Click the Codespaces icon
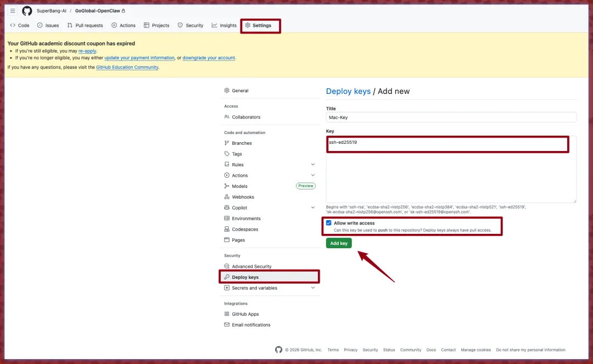 (227, 229)
